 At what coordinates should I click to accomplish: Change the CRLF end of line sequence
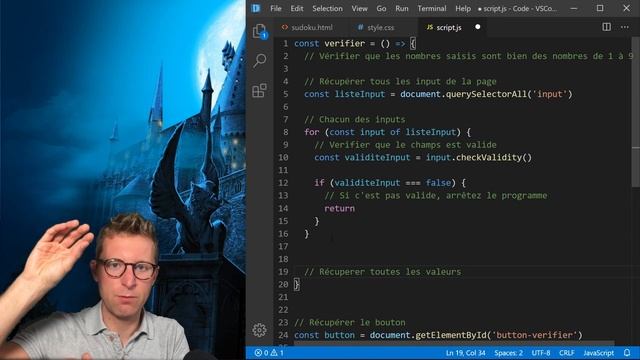click(567, 353)
